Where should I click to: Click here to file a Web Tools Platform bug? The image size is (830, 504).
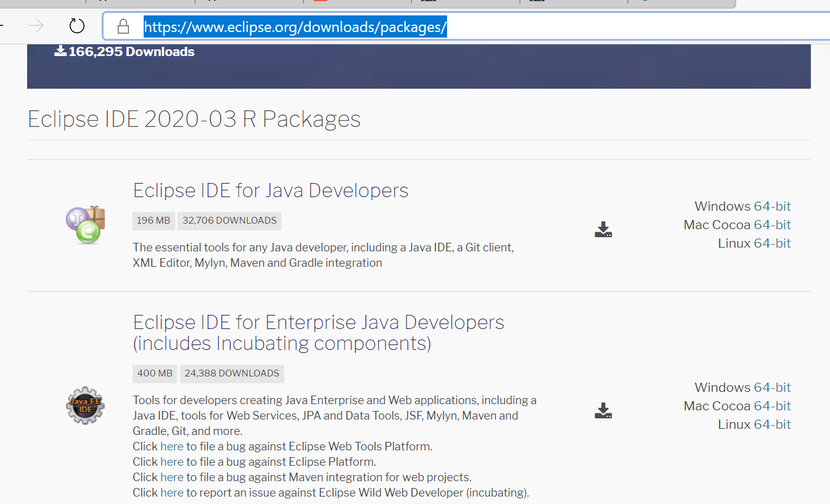[x=171, y=446]
